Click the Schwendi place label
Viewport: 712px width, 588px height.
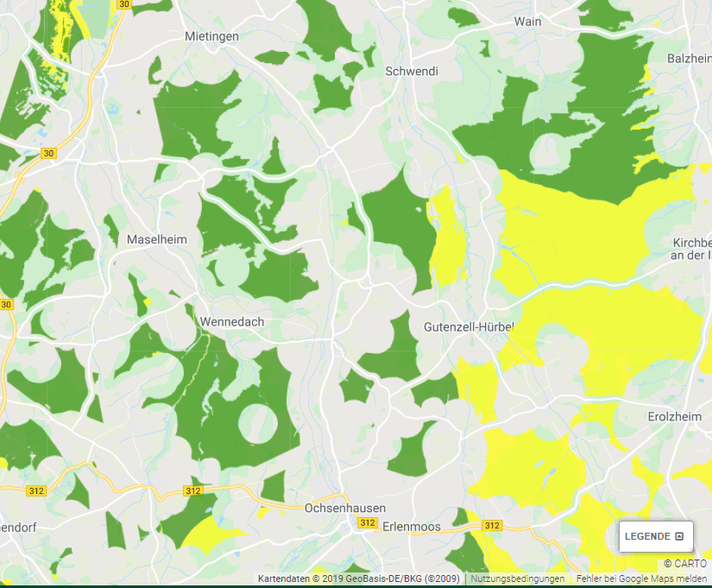(411, 72)
